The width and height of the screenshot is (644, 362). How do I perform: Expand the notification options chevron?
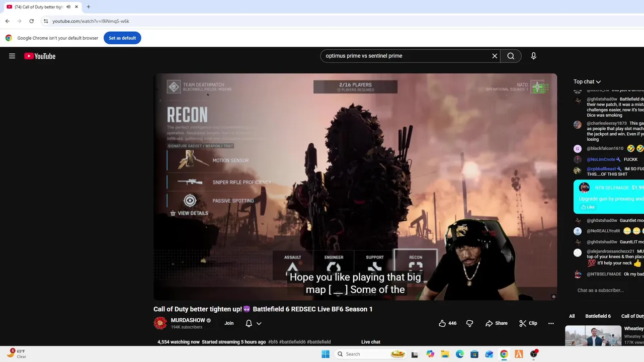(259, 323)
